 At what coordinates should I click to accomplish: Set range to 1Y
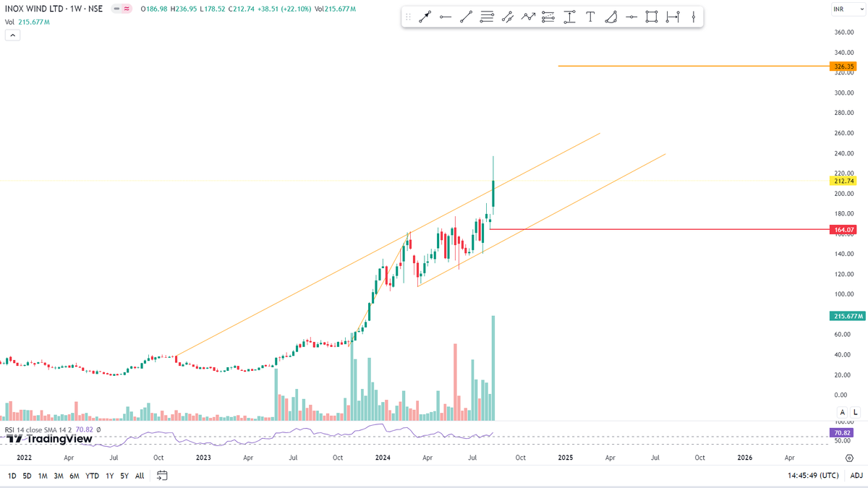(x=109, y=476)
